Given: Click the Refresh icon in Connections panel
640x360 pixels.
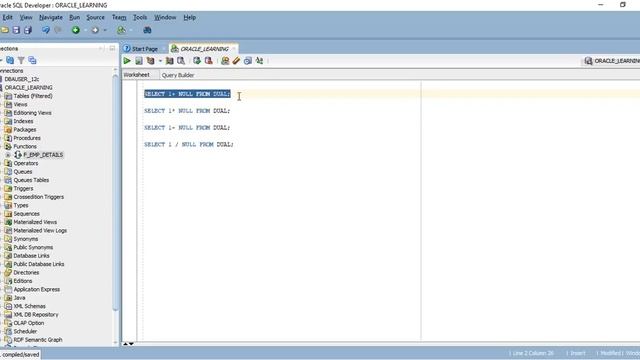Looking at the screenshot, I should [x=10, y=60].
